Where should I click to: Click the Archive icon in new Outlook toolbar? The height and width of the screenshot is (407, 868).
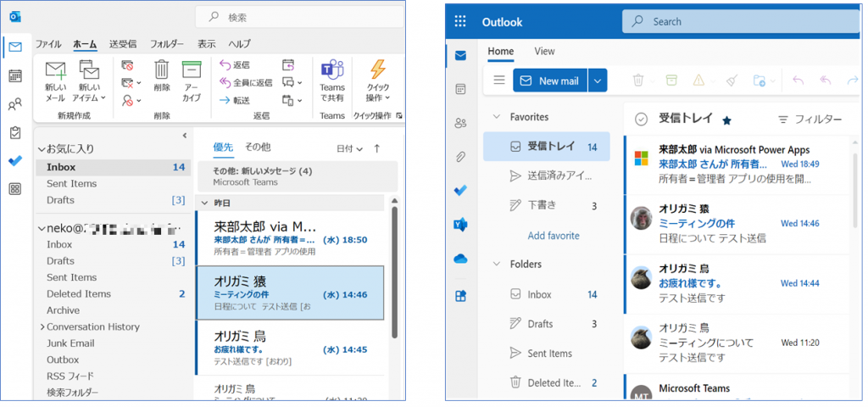(x=671, y=81)
